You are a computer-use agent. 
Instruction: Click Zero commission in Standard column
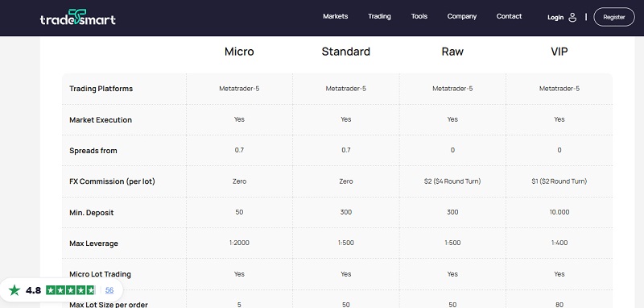pos(346,181)
